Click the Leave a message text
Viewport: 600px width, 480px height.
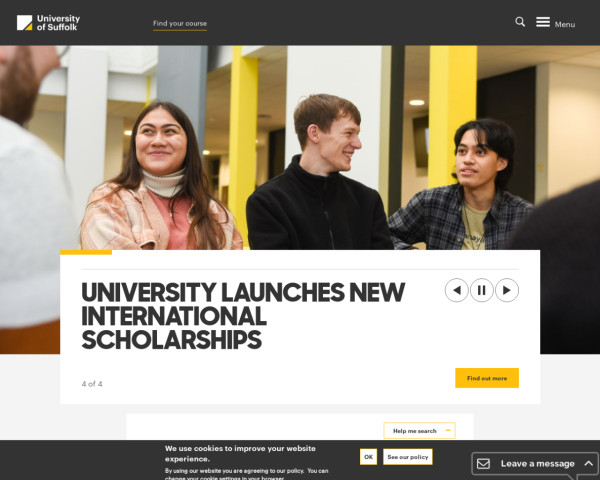coord(538,464)
